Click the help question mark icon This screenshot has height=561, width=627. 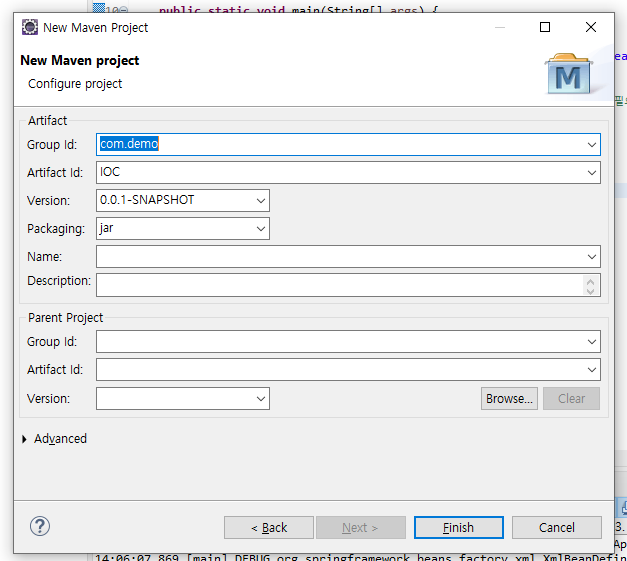[x=40, y=526]
